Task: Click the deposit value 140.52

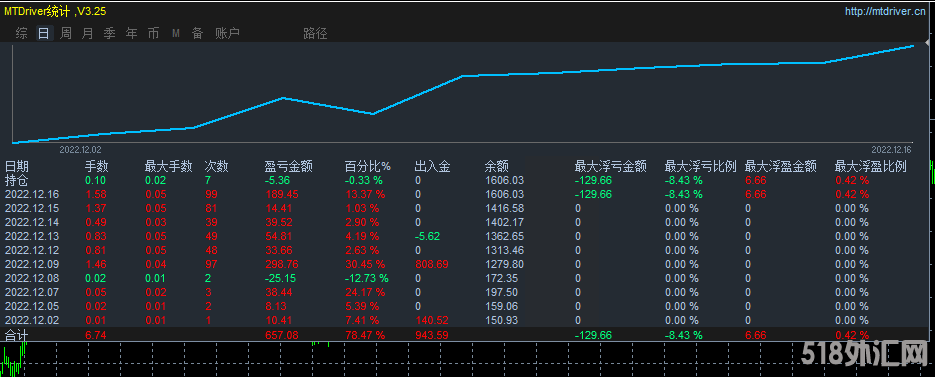Action: tap(432, 320)
